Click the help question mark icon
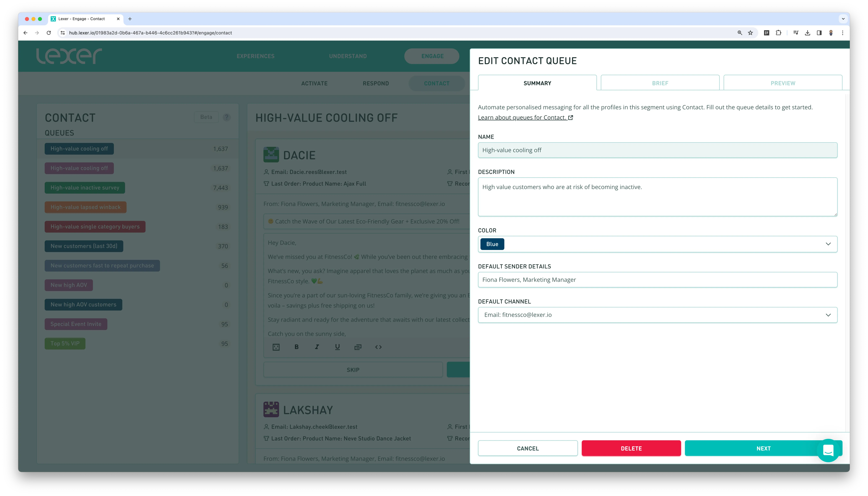The height and width of the screenshot is (496, 868). [227, 117]
